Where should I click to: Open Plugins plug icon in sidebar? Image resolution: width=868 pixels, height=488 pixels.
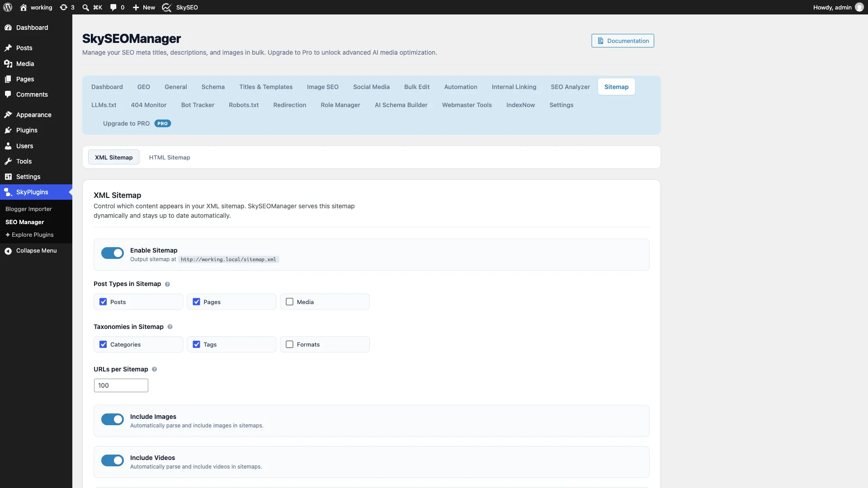(8, 130)
